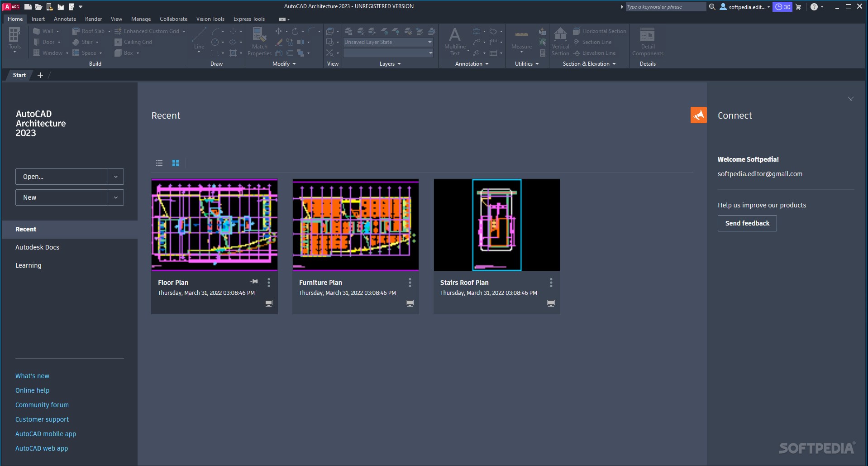
Task: Expand the Open button dropdown arrow
Action: [116, 177]
